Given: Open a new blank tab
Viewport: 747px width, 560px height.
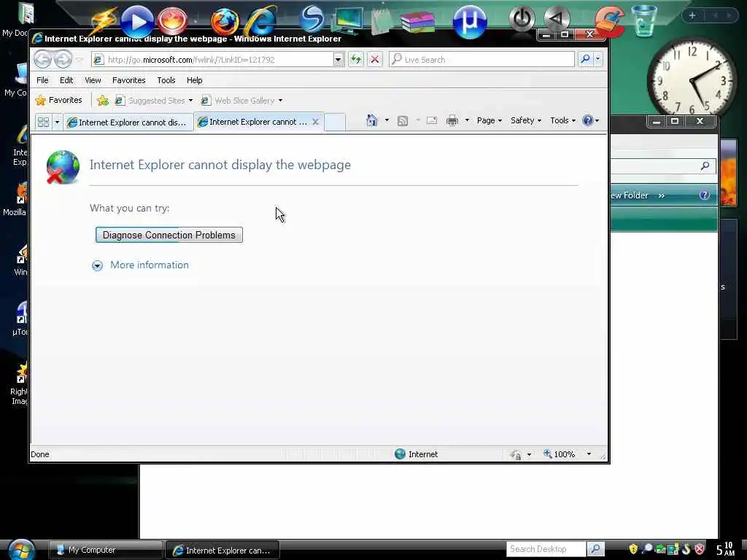Looking at the screenshot, I should click(x=335, y=122).
